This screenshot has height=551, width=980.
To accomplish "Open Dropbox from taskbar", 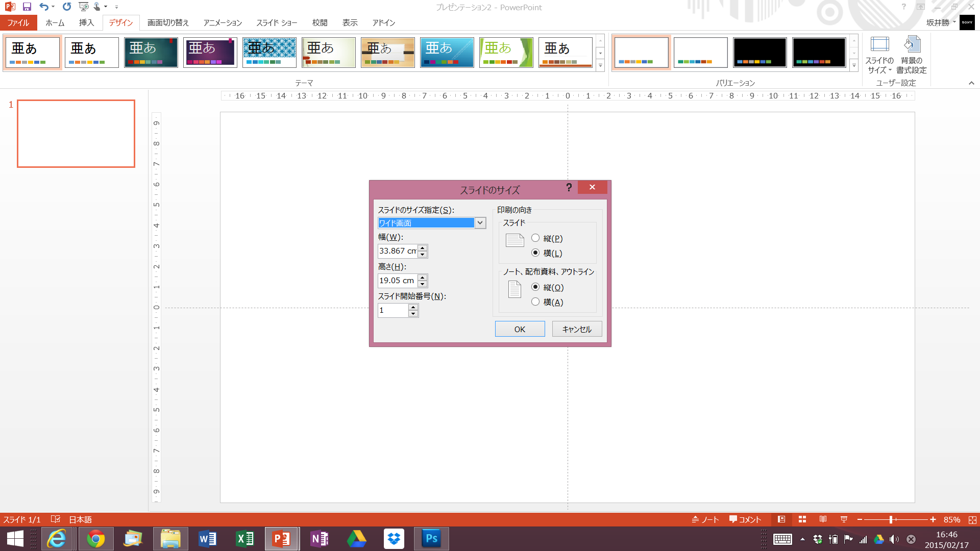I will (394, 538).
